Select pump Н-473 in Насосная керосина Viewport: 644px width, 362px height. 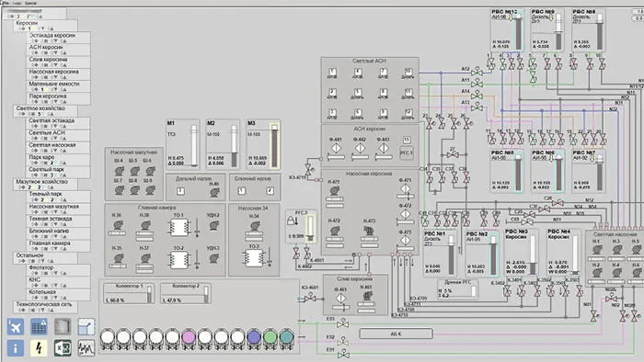tap(369, 231)
